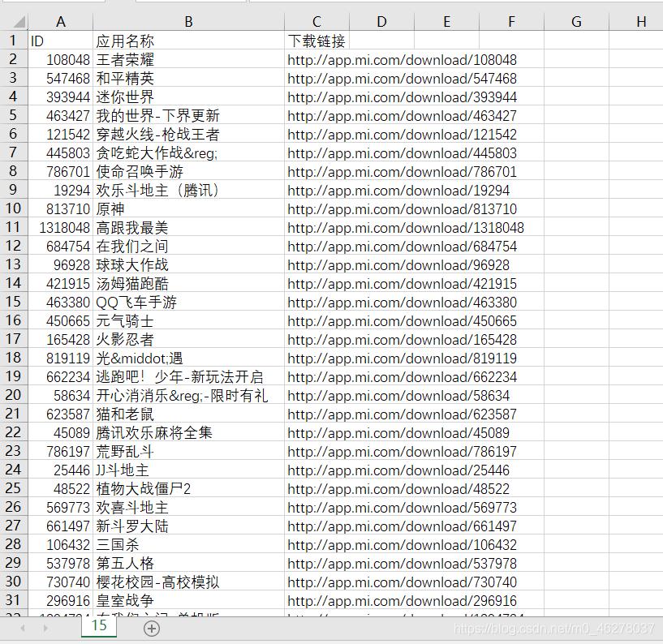Image resolution: width=663 pixels, height=644 pixels.
Task: Select cell 三国杀
Action: [x=188, y=545]
